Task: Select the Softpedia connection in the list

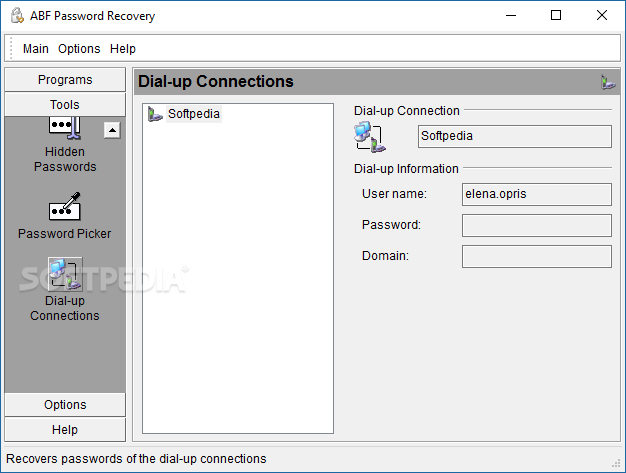Action: (194, 114)
